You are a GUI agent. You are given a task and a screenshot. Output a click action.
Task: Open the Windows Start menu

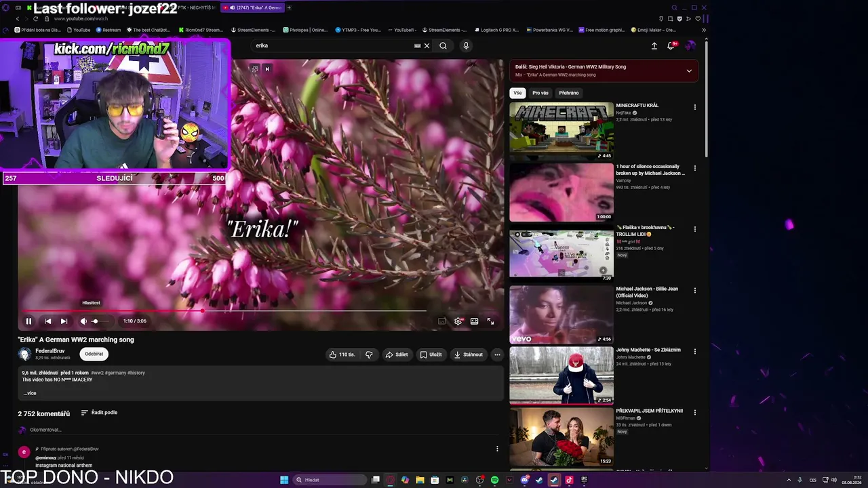(284, 480)
